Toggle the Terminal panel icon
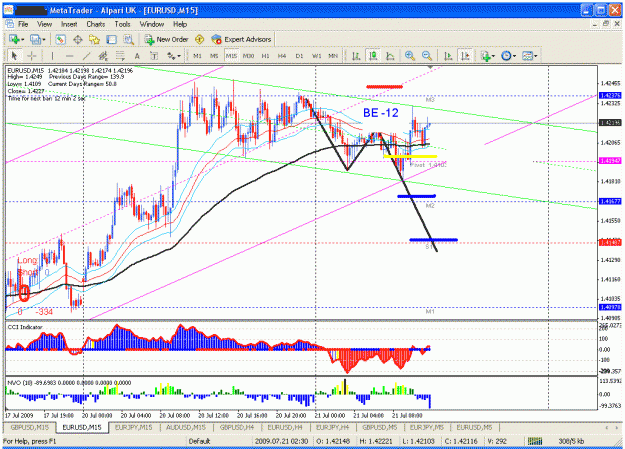The height and width of the screenshot is (449, 625). (112, 39)
